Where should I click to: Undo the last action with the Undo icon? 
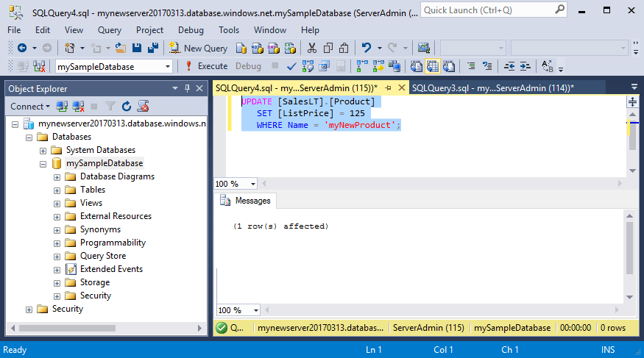(x=366, y=49)
